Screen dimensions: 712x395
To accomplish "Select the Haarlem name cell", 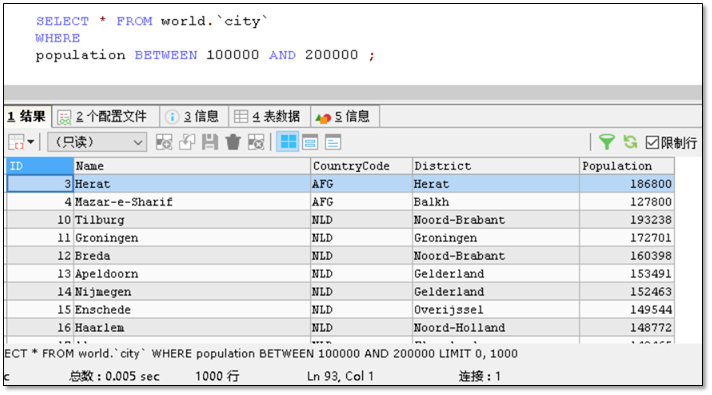I will pos(192,327).
